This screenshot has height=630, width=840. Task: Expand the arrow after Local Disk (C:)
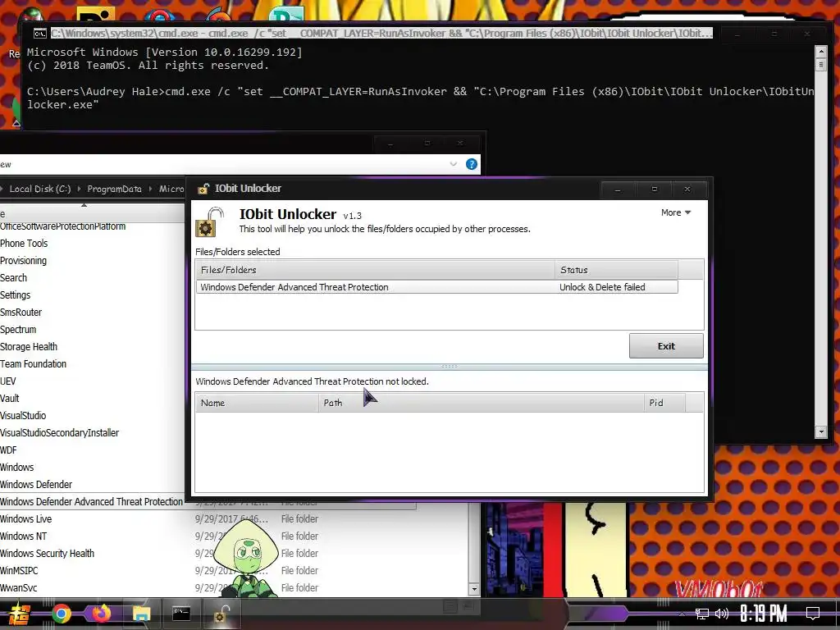(x=80, y=189)
